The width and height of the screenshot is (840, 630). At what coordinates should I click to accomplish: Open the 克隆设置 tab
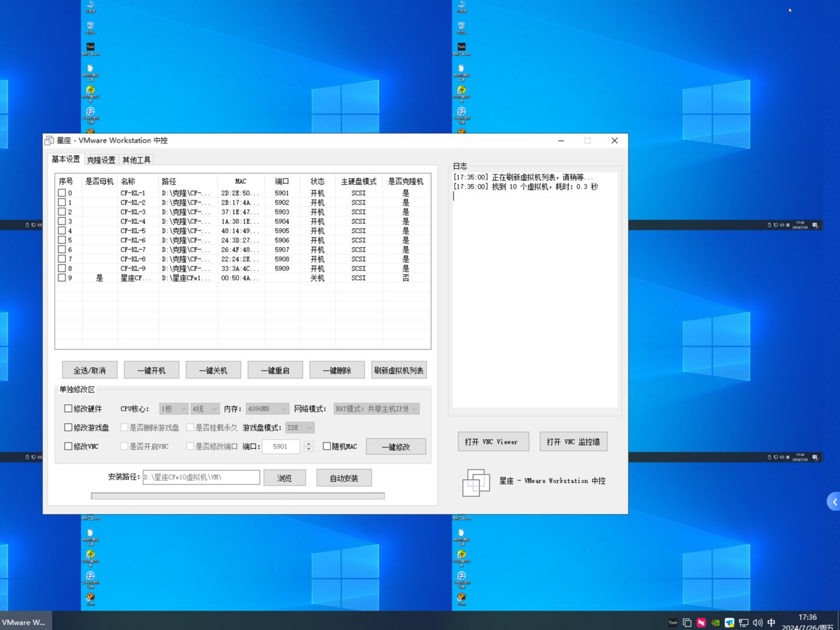(101, 160)
